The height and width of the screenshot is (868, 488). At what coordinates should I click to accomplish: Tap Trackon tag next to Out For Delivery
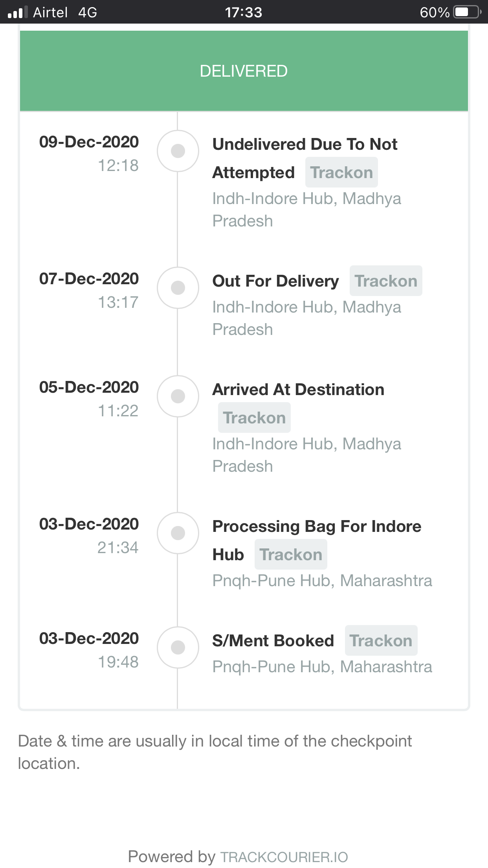click(x=385, y=281)
